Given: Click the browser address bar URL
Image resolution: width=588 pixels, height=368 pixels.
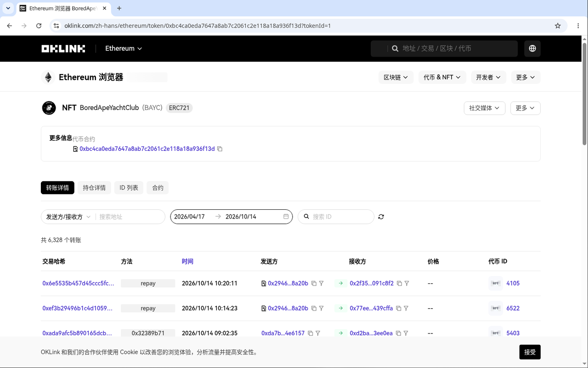Looking at the screenshot, I should tap(198, 26).
